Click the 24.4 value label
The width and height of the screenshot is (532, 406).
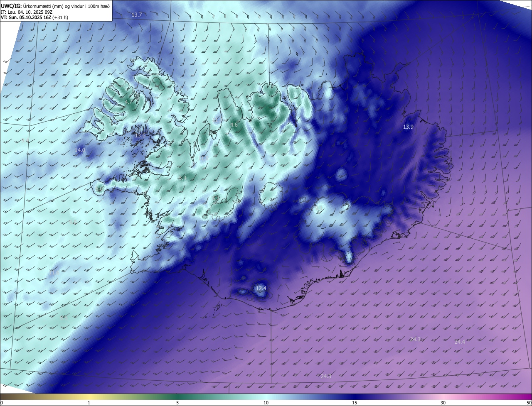tap(460, 342)
